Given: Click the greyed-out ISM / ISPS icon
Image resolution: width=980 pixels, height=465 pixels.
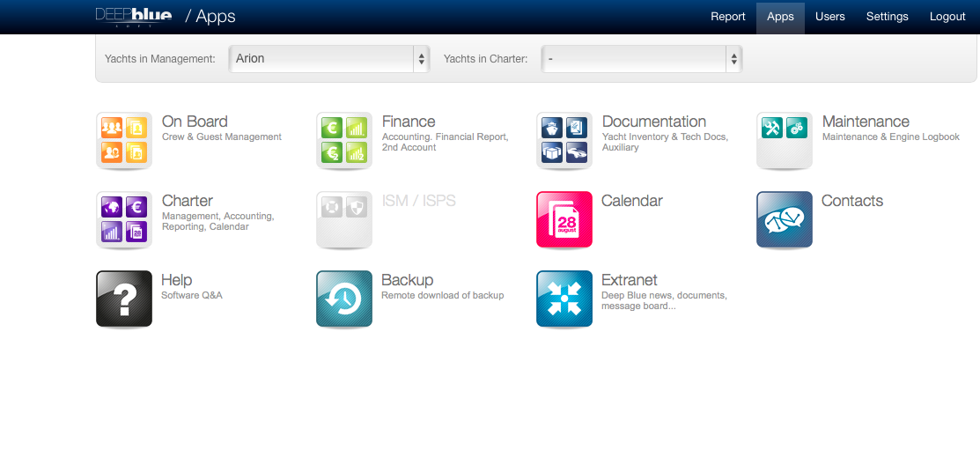Looking at the screenshot, I should pyautogui.click(x=343, y=219).
